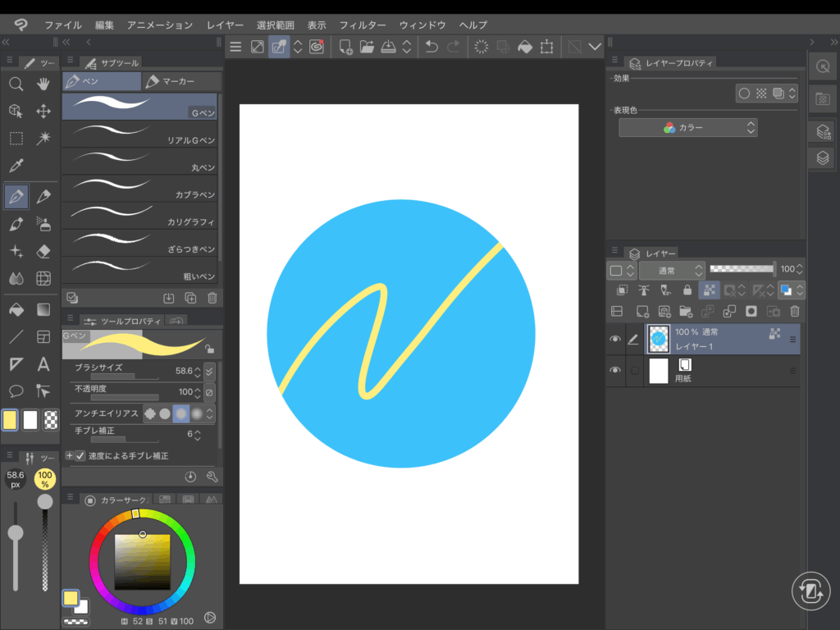Select the Fill bucket tool
Screen dimensions: 840x630
point(16,309)
